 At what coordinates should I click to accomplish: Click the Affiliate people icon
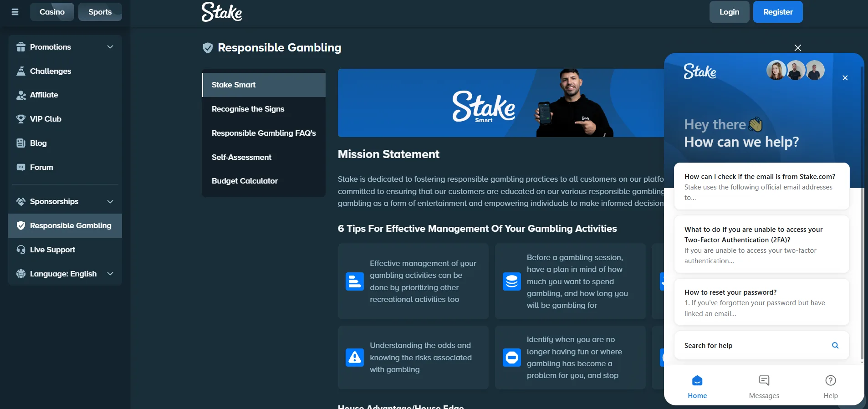coord(21,95)
